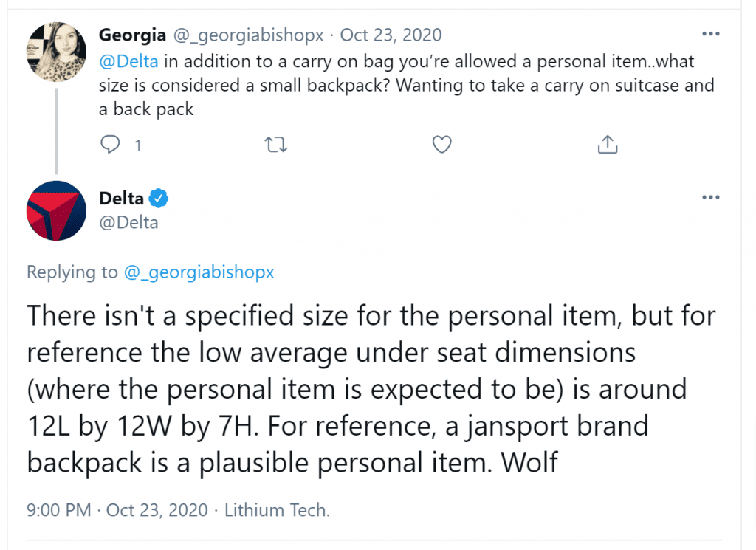Share Georgia's tweet via upload icon
Image resolution: width=756 pixels, height=550 pixels.
tap(608, 144)
